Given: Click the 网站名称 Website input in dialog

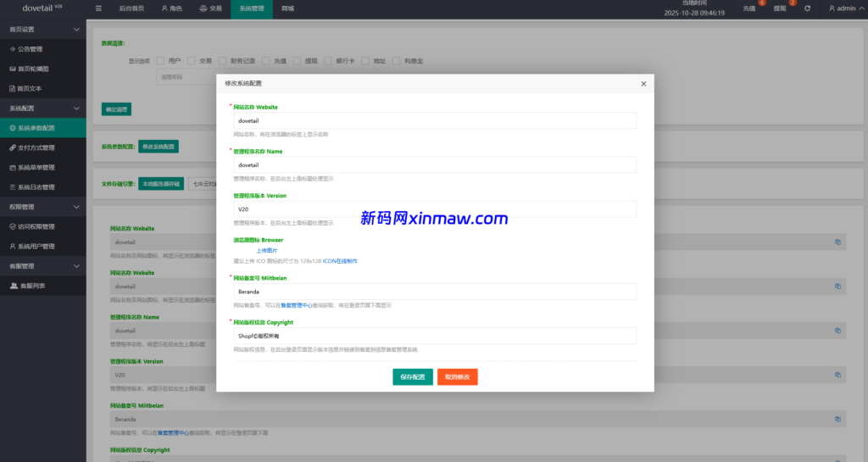Looking at the screenshot, I should point(435,120).
